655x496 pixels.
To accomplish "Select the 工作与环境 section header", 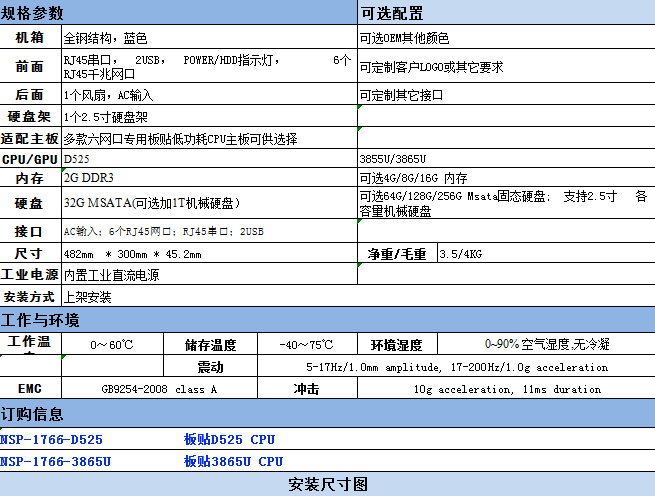I will 40,320.
